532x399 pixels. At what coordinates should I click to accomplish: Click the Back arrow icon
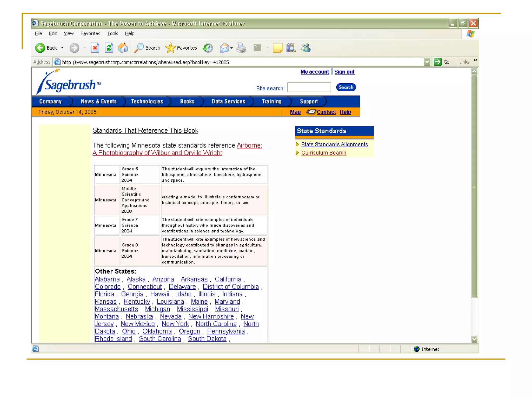(40, 48)
